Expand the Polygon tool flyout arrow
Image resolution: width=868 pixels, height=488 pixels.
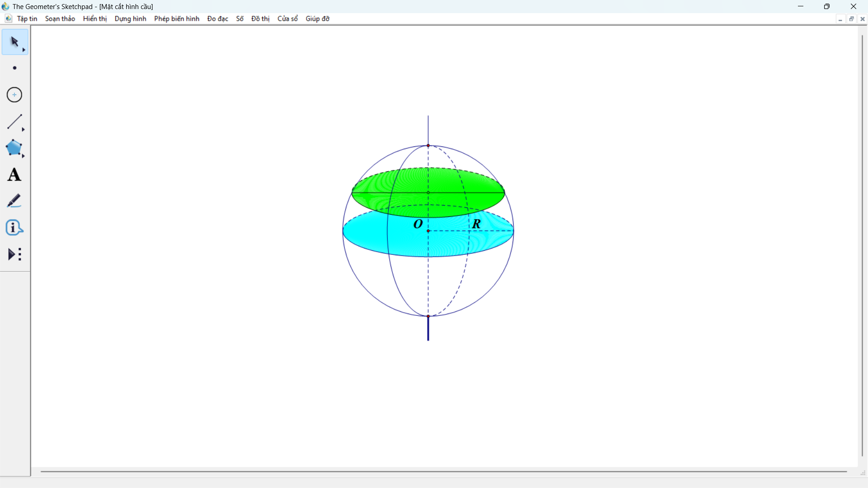pos(24,156)
